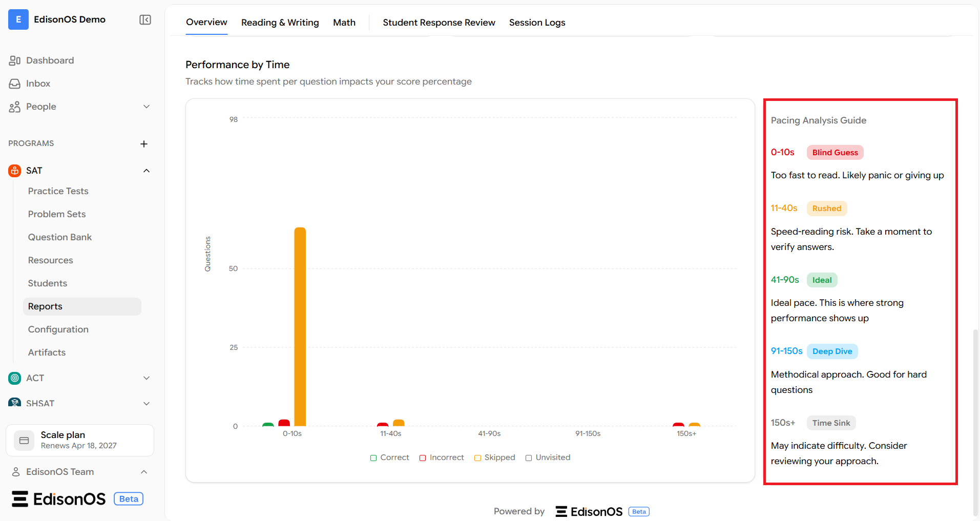
Task: Go to Question Bank page
Action: 59,237
